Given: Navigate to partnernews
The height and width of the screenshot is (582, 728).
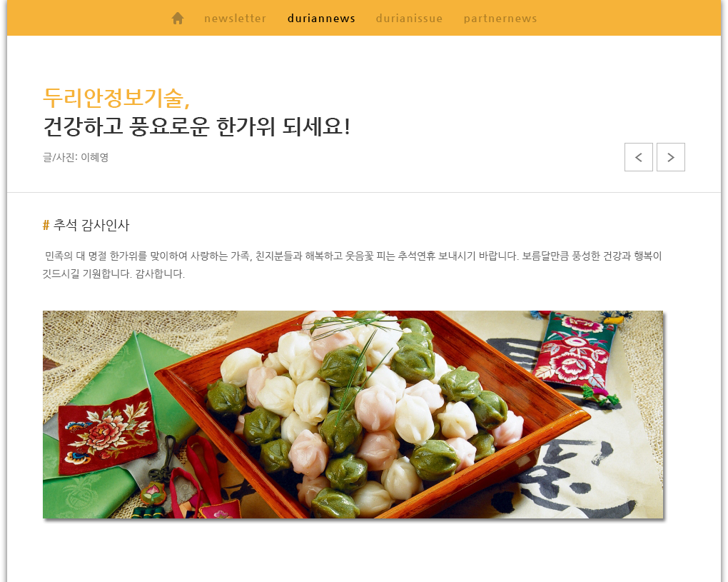Looking at the screenshot, I should 500,19.
